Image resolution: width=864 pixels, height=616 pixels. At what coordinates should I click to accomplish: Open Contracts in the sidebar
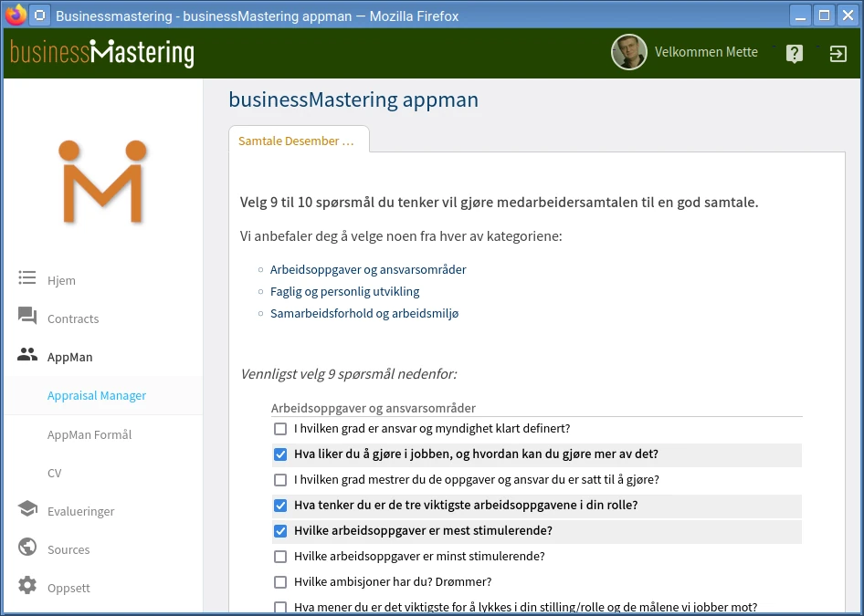pyautogui.click(x=73, y=318)
